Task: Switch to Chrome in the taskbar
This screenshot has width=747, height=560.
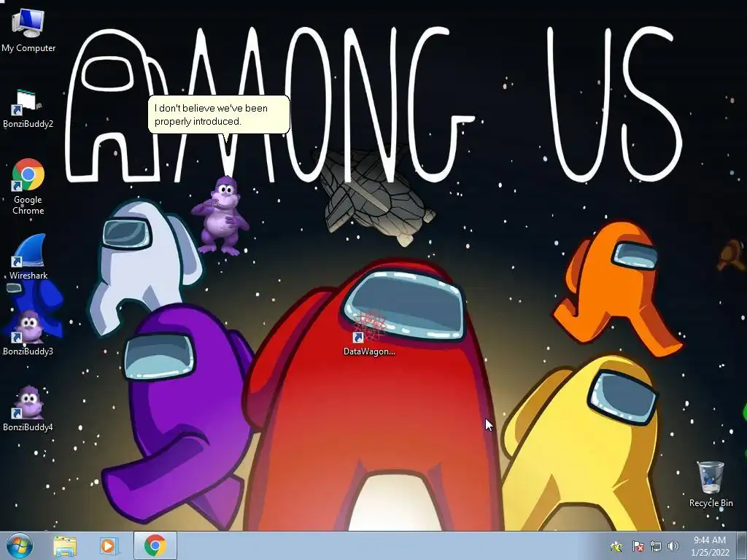Action: point(155,545)
